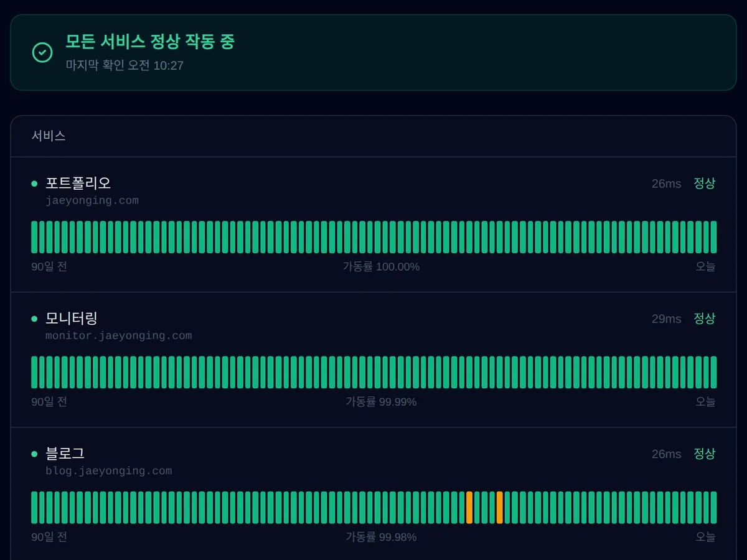Click 90일 전 label under 블로그 timeline

pyautogui.click(x=49, y=536)
